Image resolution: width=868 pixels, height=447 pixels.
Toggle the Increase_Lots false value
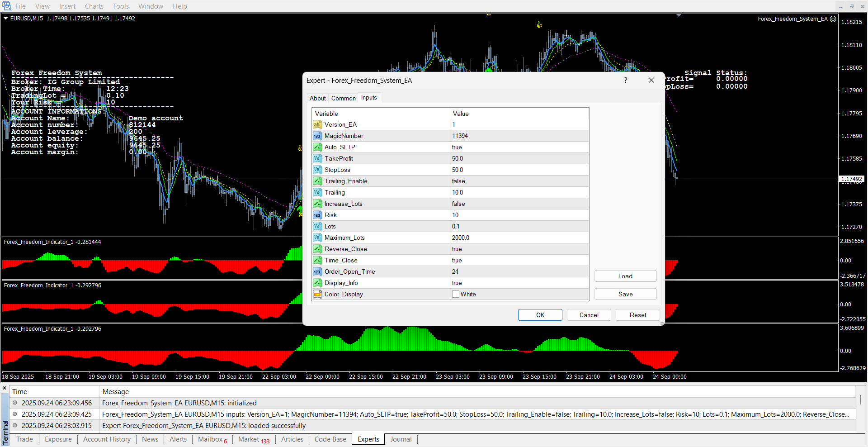(x=458, y=204)
